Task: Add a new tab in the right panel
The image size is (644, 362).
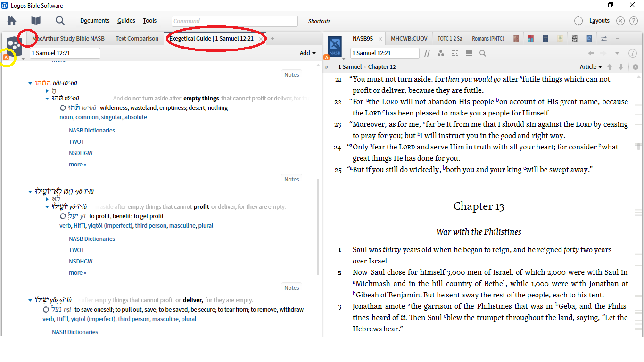Action: (x=618, y=39)
